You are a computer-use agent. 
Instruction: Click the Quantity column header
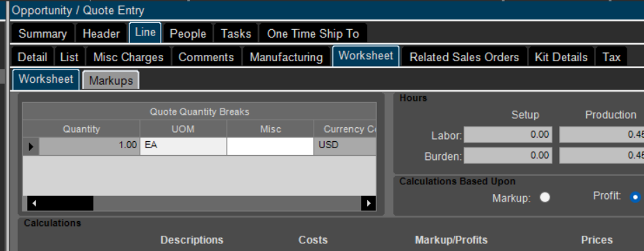click(x=81, y=129)
